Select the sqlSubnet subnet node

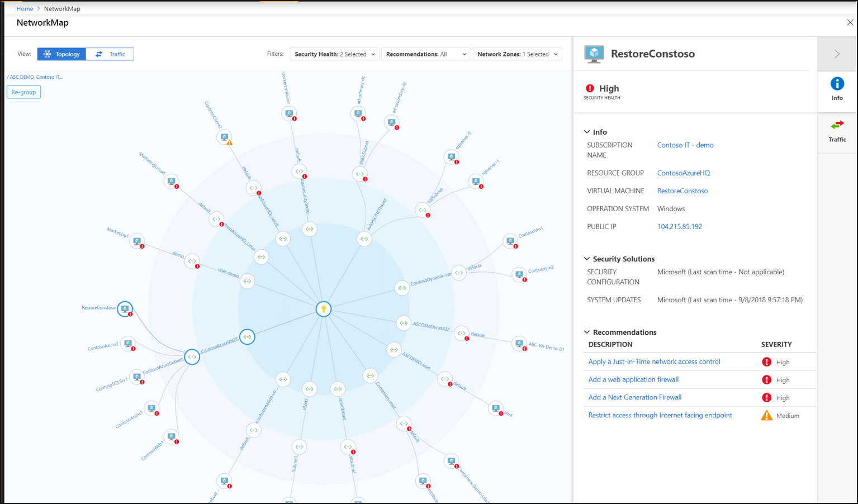pyautogui.click(x=423, y=211)
